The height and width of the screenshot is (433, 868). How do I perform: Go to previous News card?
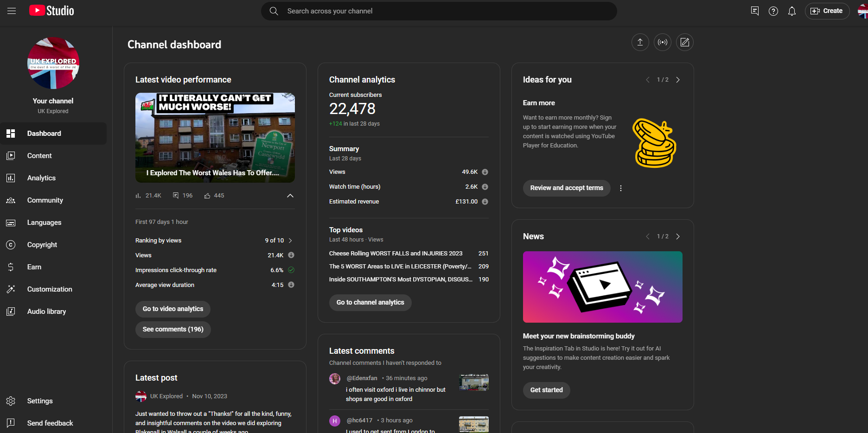(648, 236)
